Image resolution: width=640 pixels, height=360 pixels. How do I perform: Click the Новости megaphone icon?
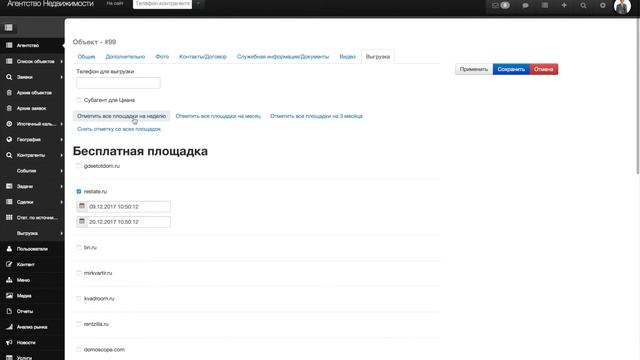click(9, 342)
